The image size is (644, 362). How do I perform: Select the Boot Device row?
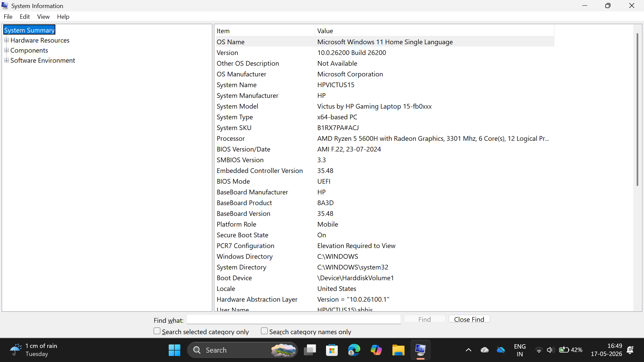coord(384,278)
